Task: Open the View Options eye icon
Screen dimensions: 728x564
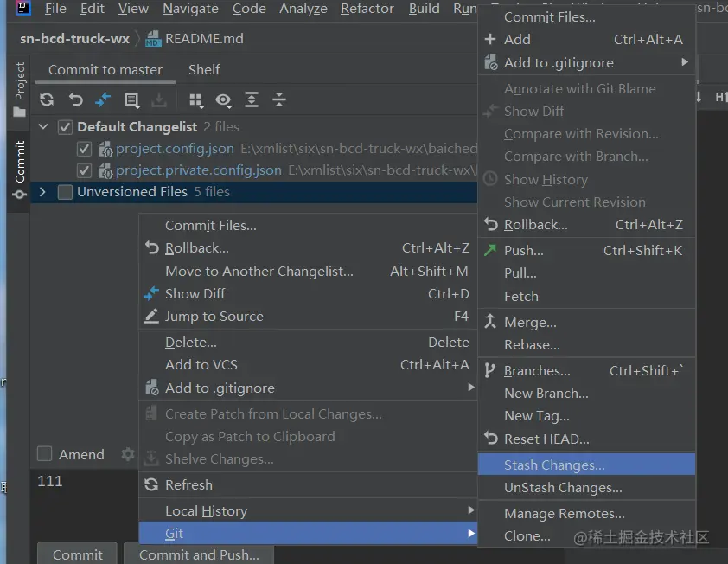Action: coord(224,99)
